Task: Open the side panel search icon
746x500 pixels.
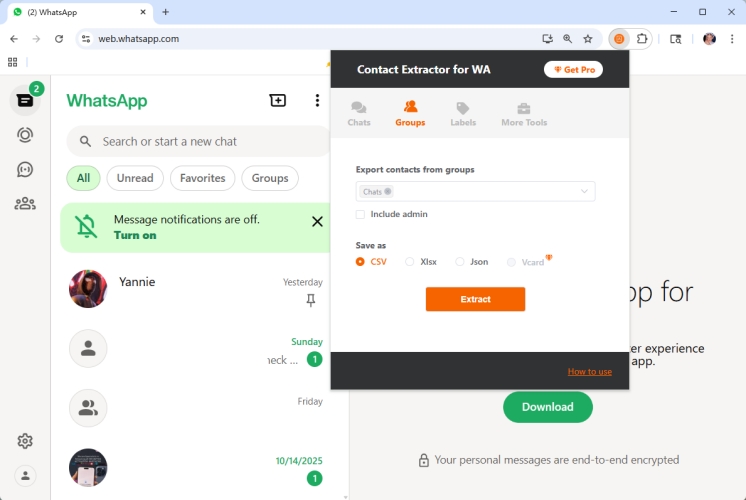Action: tap(676, 39)
